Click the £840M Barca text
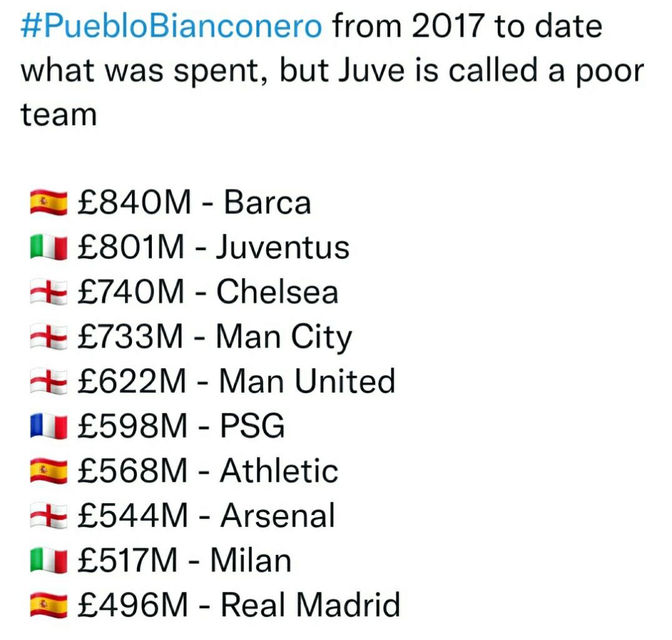This screenshot has height=640, width=672. pos(194,203)
